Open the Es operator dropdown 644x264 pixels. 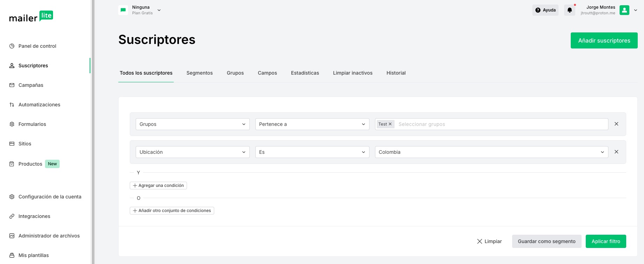pyautogui.click(x=312, y=152)
